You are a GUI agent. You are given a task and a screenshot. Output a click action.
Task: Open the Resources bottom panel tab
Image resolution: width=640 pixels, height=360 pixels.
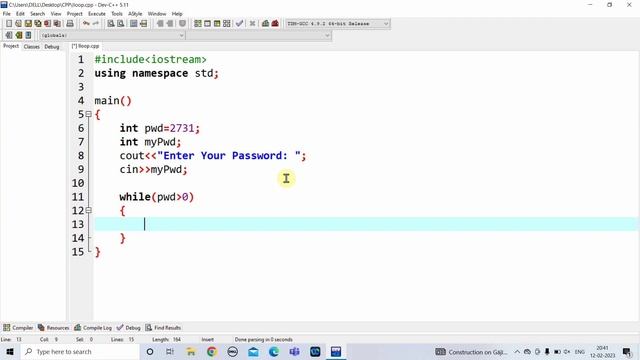point(53,328)
